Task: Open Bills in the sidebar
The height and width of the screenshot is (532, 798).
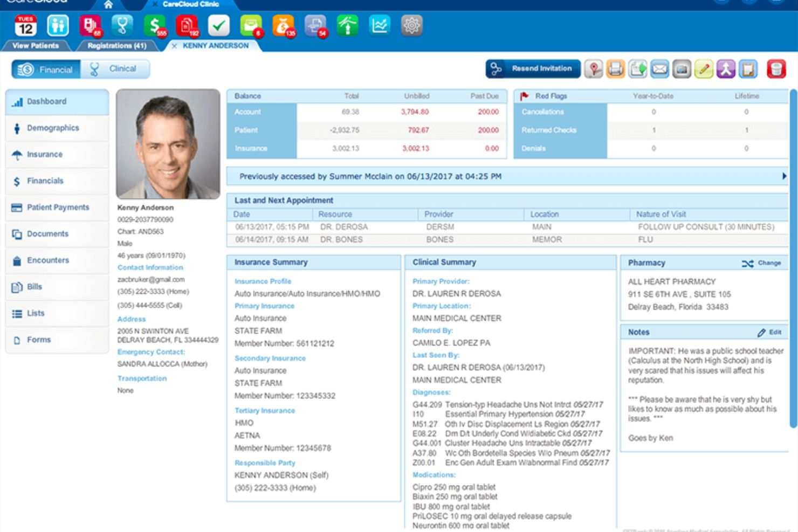Action: (x=57, y=287)
